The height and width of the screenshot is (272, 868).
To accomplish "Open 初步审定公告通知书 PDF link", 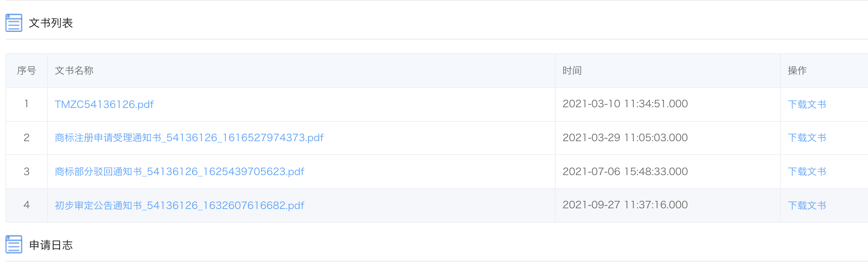I will tap(179, 206).
